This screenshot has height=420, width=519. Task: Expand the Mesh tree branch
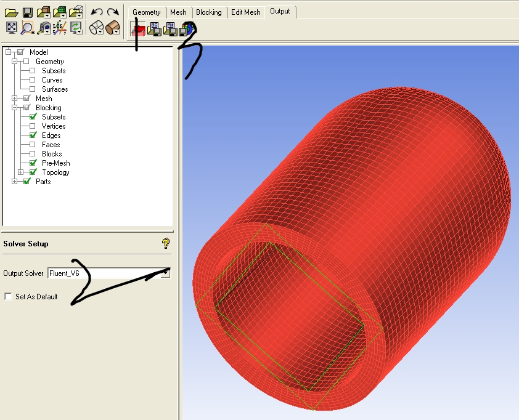pos(14,98)
